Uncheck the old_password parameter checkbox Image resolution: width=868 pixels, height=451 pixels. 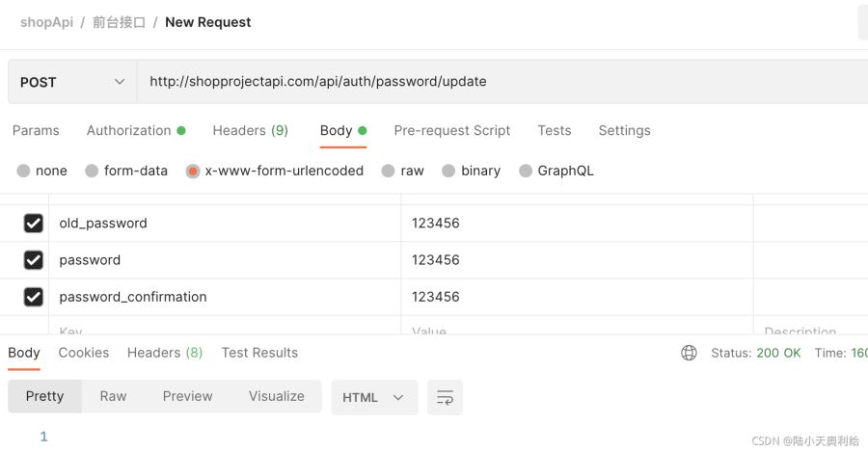coord(34,224)
